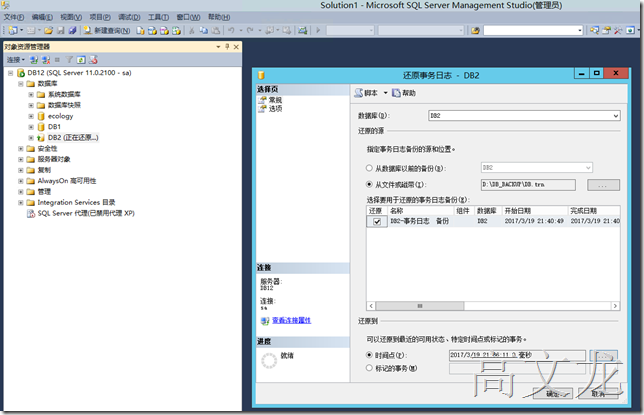Click the backup list horizontal scrollbar thumb
The width and height of the screenshot is (644, 415).
[x=420, y=306]
